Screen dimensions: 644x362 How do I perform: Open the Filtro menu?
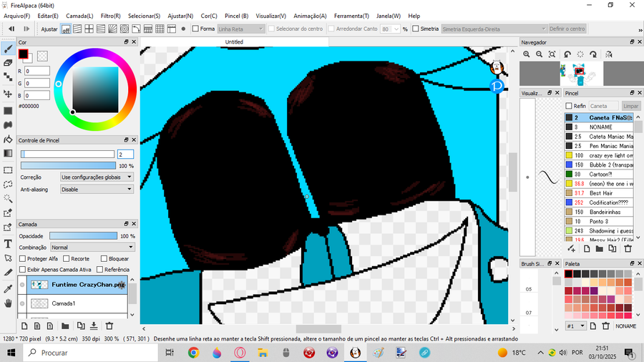(110, 16)
